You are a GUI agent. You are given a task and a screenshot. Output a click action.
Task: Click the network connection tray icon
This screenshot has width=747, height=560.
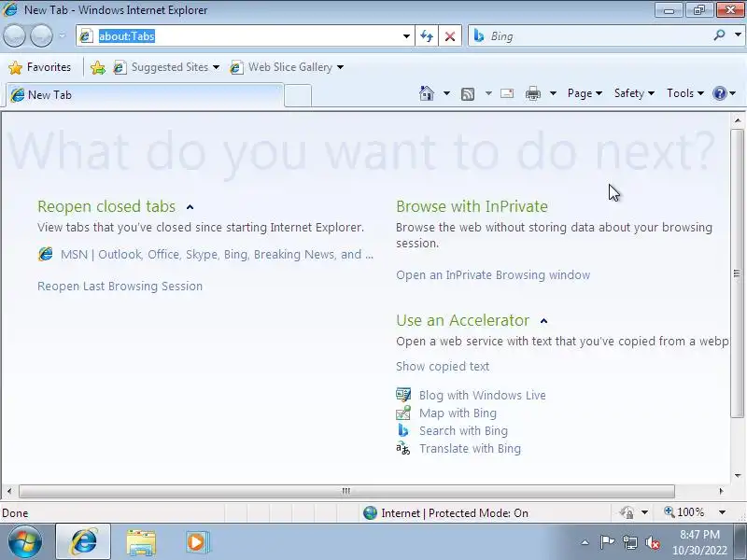point(629,542)
